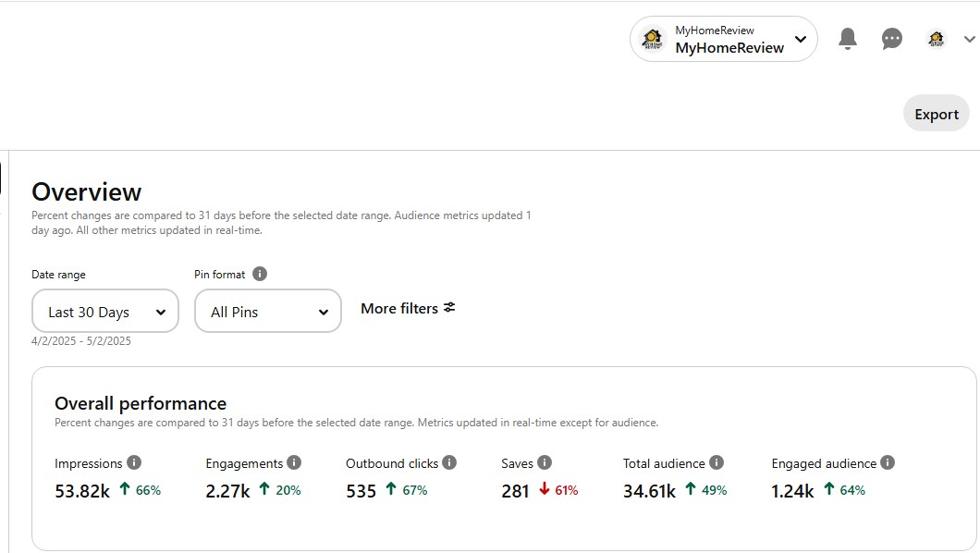Open the messages chat bubble icon
The height and width of the screenshot is (553, 980).
[x=892, y=39]
